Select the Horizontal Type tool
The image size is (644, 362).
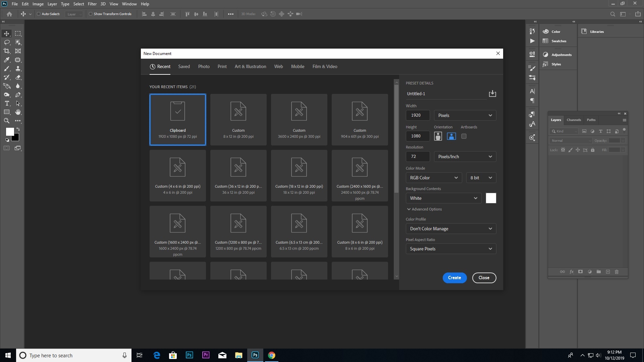pyautogui.click(x=6, y=103)
